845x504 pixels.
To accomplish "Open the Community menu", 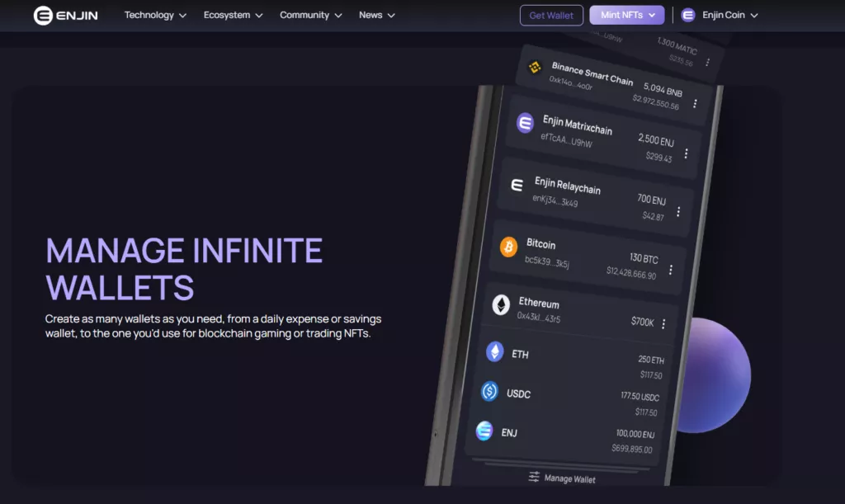I will click(x=310, y=15).
